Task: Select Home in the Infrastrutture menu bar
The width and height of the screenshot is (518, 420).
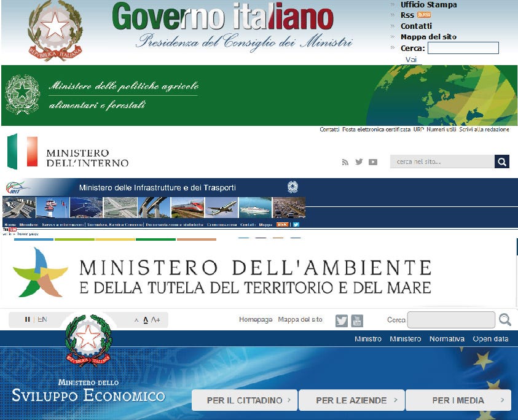Action: [x=10, y=225]
